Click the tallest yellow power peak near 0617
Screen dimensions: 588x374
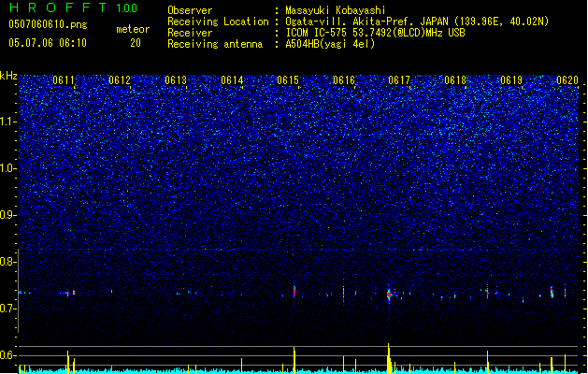389,358
